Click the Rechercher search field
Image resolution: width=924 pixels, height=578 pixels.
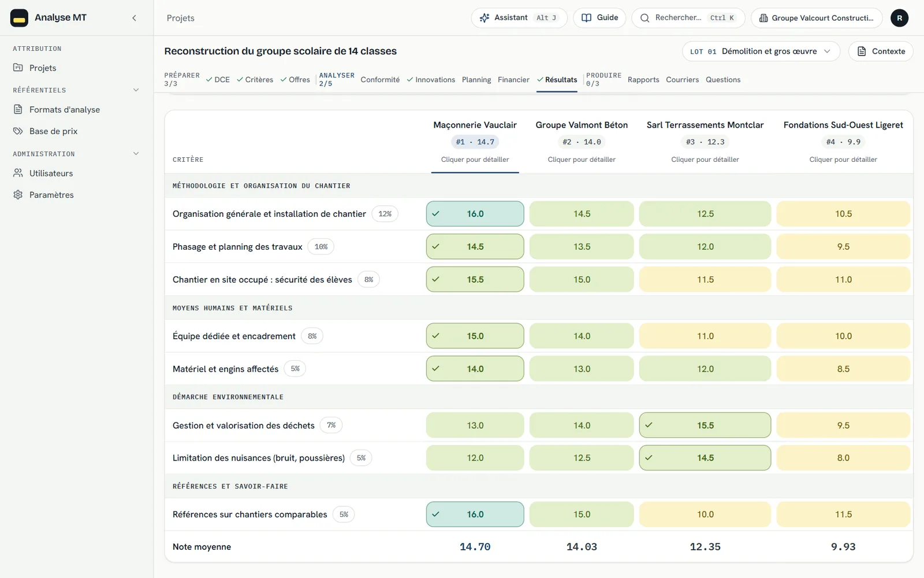tap(688, 18)
